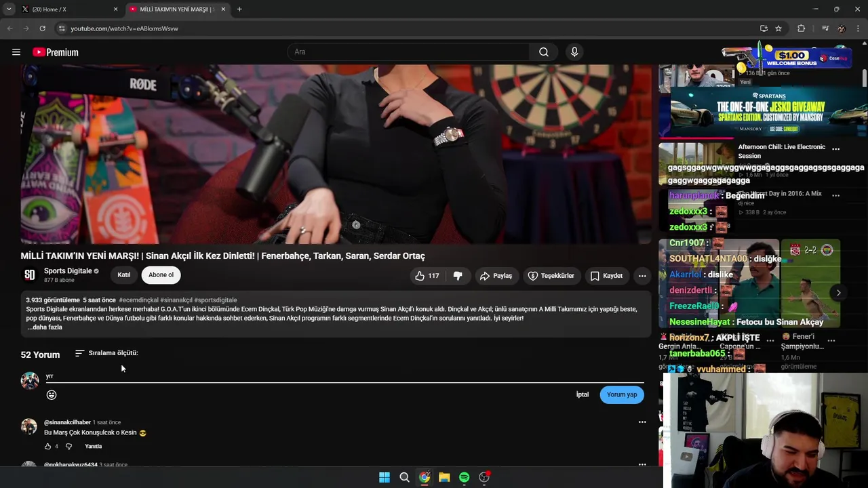Activate voice search microphone

[x=574, y=52]
